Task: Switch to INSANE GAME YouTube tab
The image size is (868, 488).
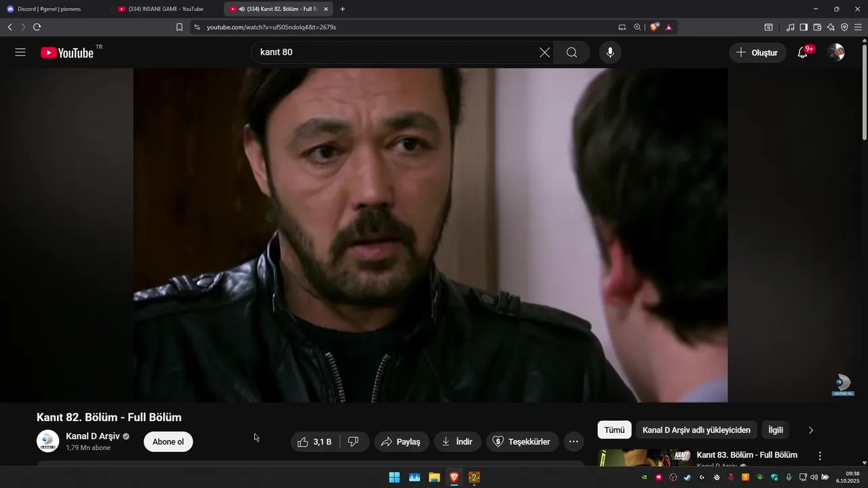Action: (x=166, y=9)
